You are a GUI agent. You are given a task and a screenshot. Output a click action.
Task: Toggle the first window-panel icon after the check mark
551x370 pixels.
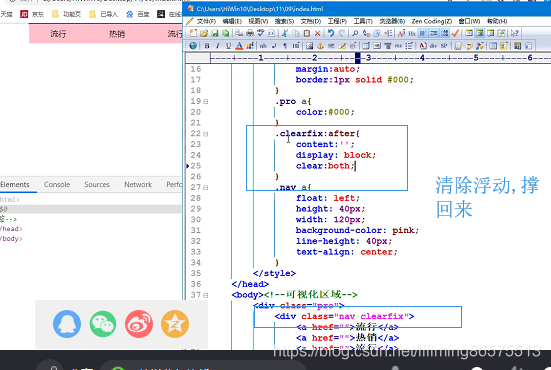click(469, 33)
